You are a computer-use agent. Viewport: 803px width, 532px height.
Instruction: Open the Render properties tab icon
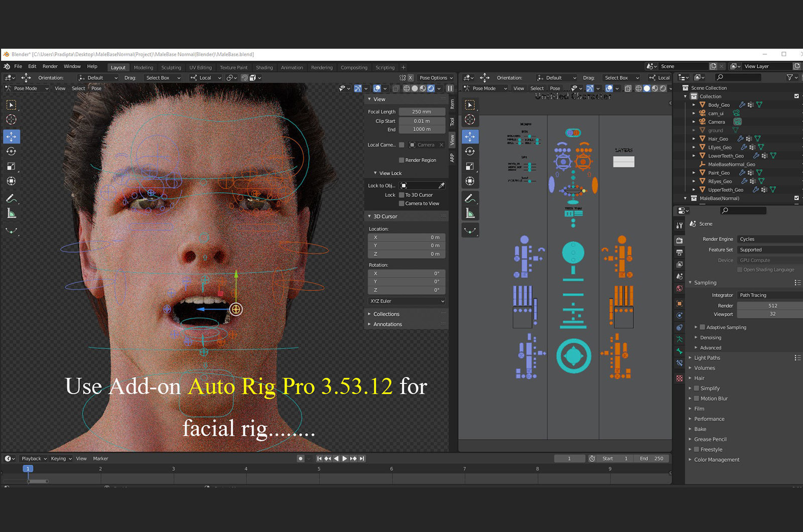[x=680, y=240]
